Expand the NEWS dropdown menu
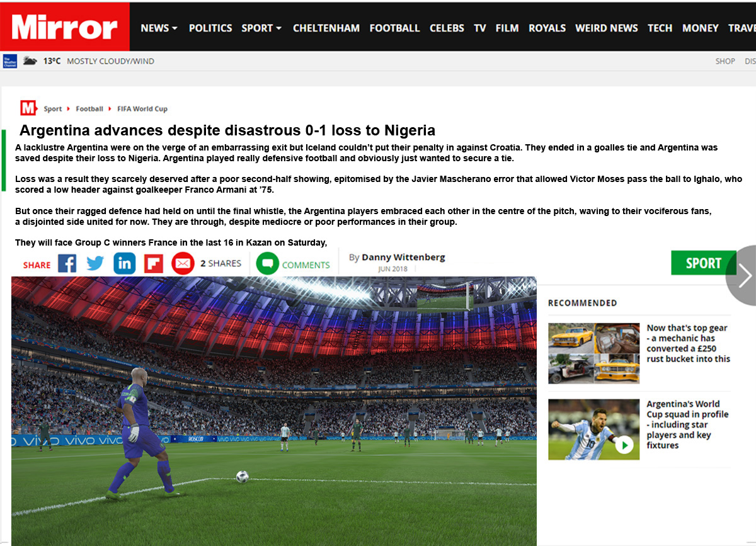The image size is (756, 546). point(159,28)
